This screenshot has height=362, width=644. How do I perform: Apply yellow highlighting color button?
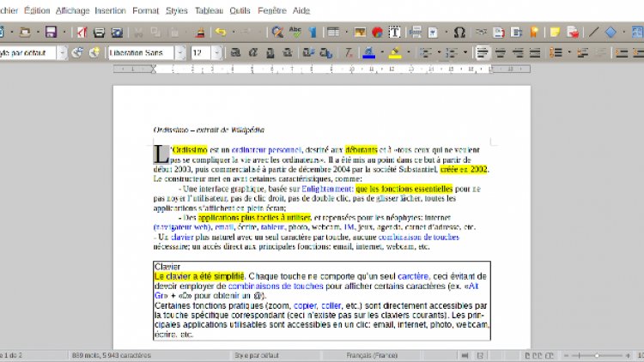(395, 52)
